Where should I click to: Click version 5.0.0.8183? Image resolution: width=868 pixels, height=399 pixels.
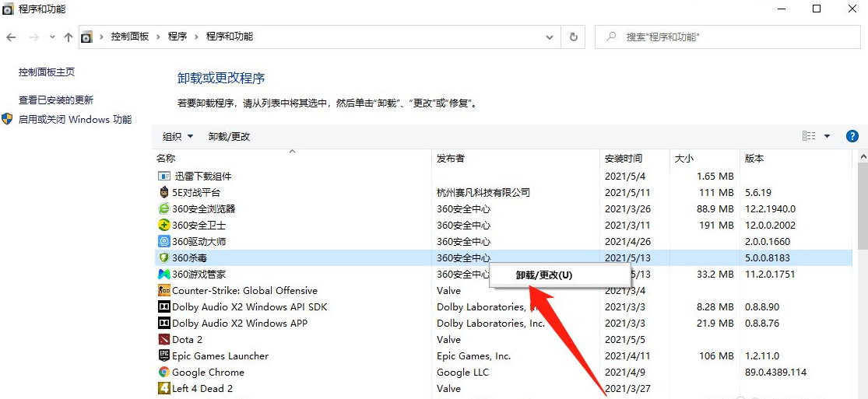768,258
